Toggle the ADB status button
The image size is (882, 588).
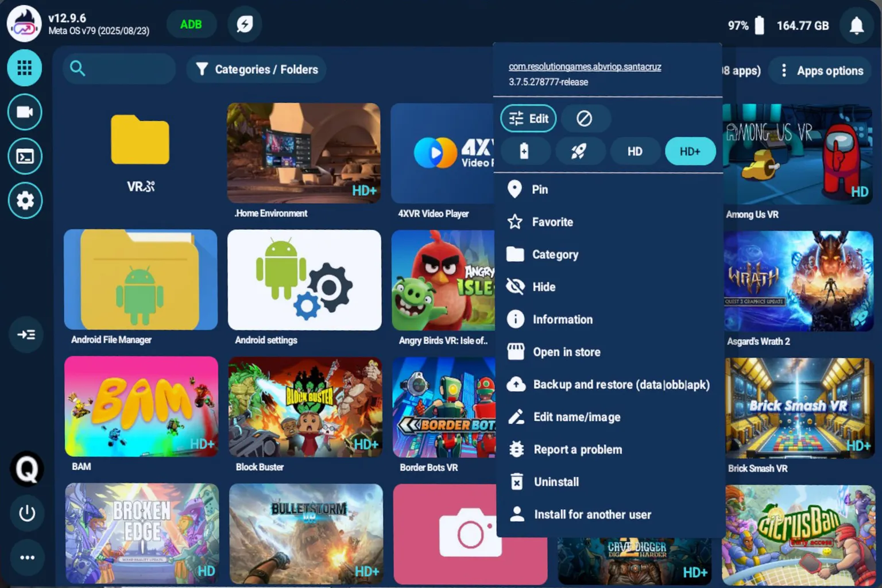pyautogui.click(x=191, y=24)
